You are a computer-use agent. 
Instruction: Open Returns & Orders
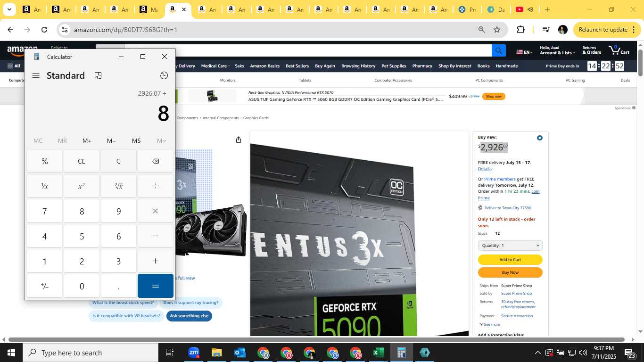[x=592, y=50]
